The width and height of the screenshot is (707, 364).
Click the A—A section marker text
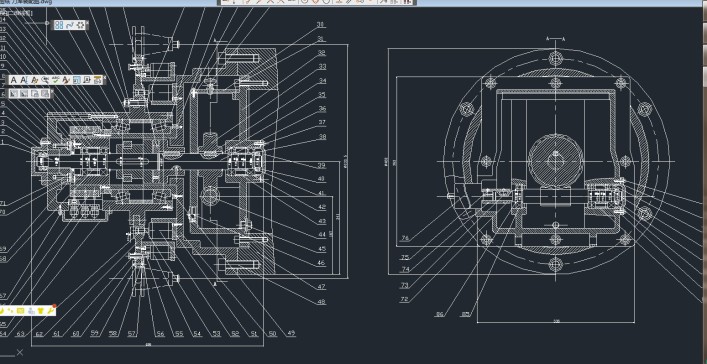click(556, 39)
